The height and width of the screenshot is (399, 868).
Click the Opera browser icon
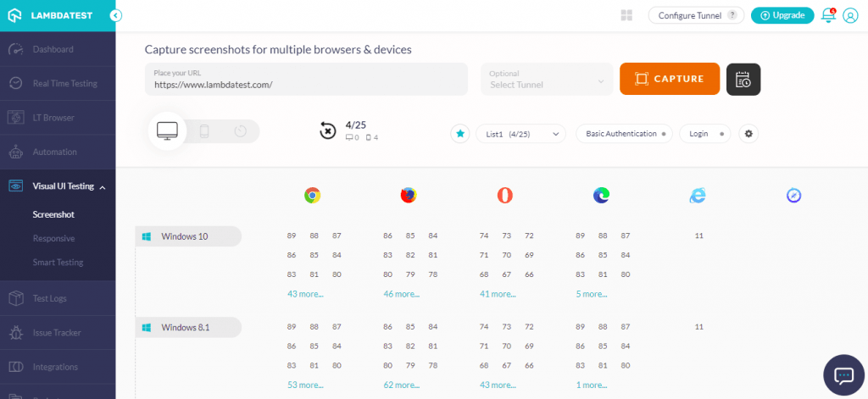(505, 196)
